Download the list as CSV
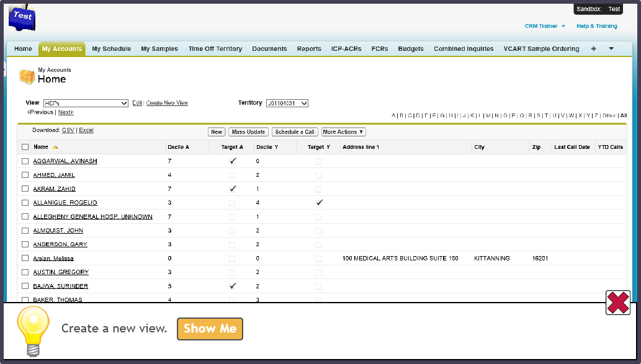This screenshot has width=641, height=364. coord(68,131)
